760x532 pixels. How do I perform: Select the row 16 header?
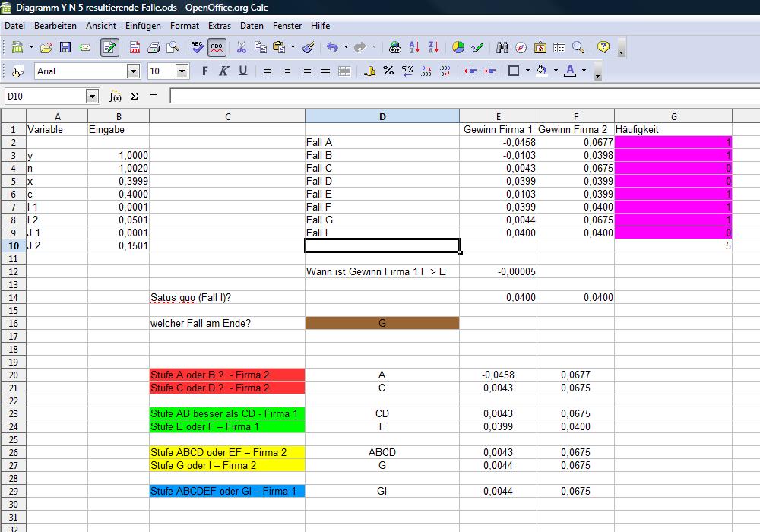pos(13,324)
